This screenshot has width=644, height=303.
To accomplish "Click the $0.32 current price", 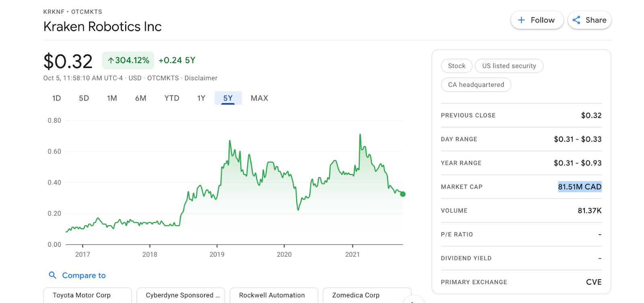I will [68, 61].
